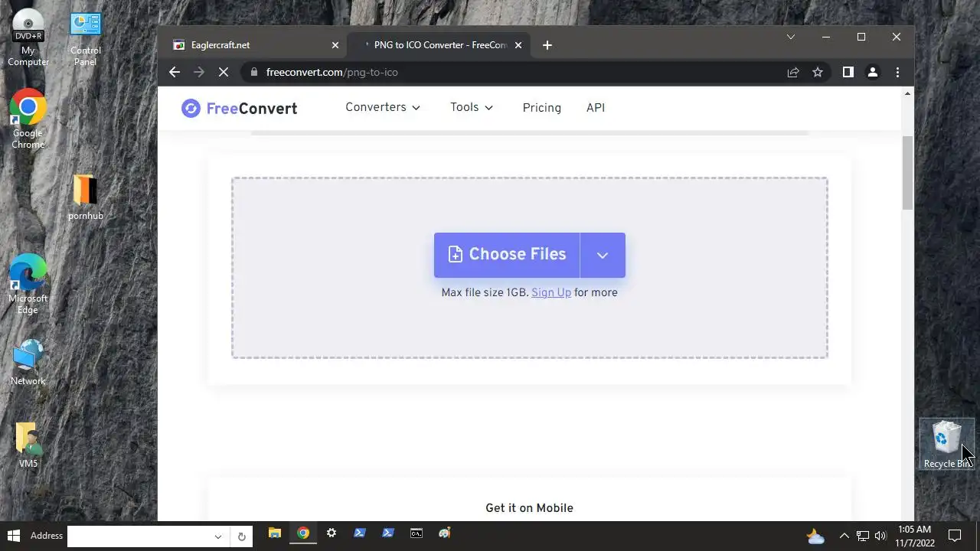The image size is (980, 551).
Task: Go back with Chrome back arrow
Action: tap(175, 72)
